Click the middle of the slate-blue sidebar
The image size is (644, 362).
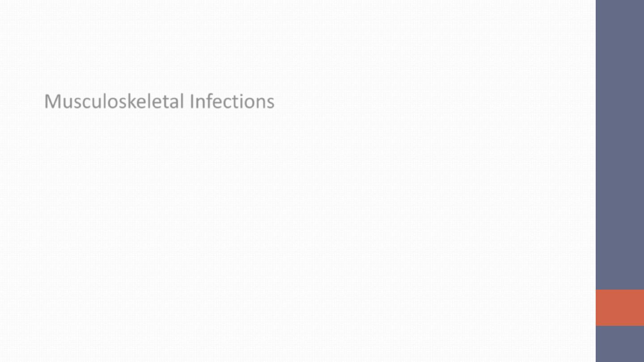click(620, 145)
